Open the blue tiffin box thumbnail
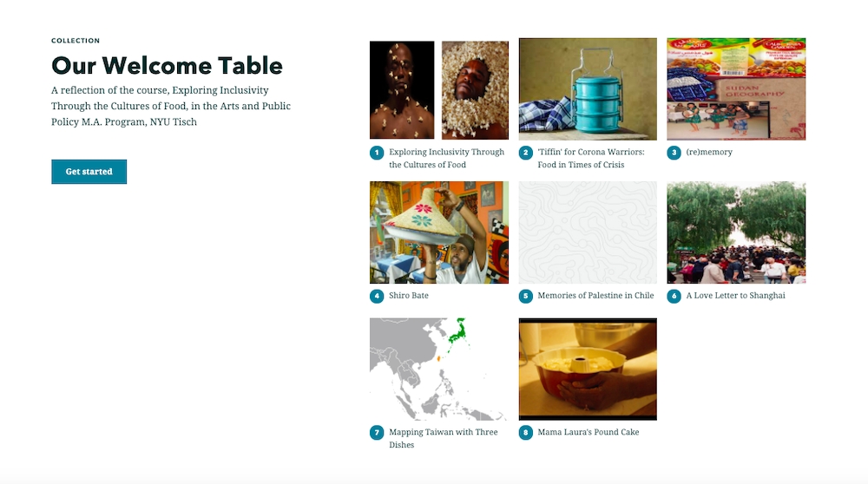The height and width of the screenshot is (484, 868). [588, 88]
